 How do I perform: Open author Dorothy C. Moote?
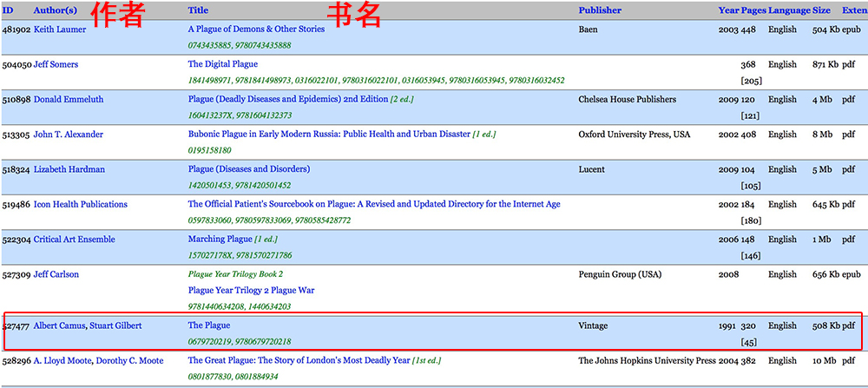[130, 360]
